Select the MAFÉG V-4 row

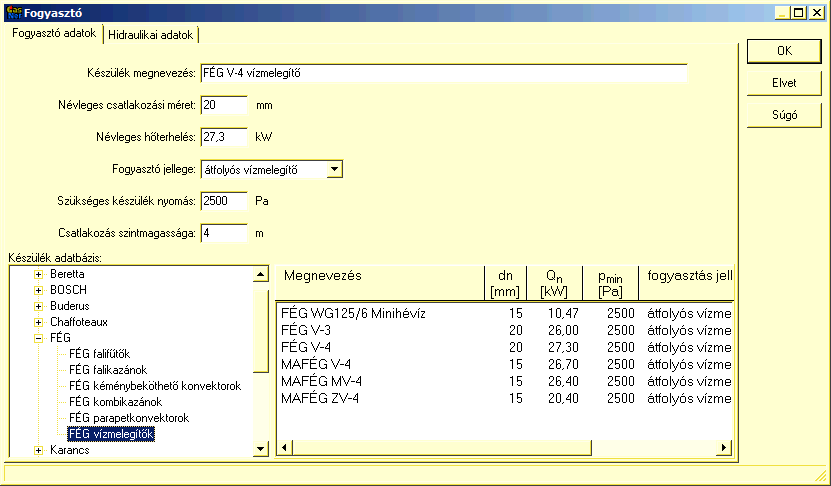(x=506, y=364)
